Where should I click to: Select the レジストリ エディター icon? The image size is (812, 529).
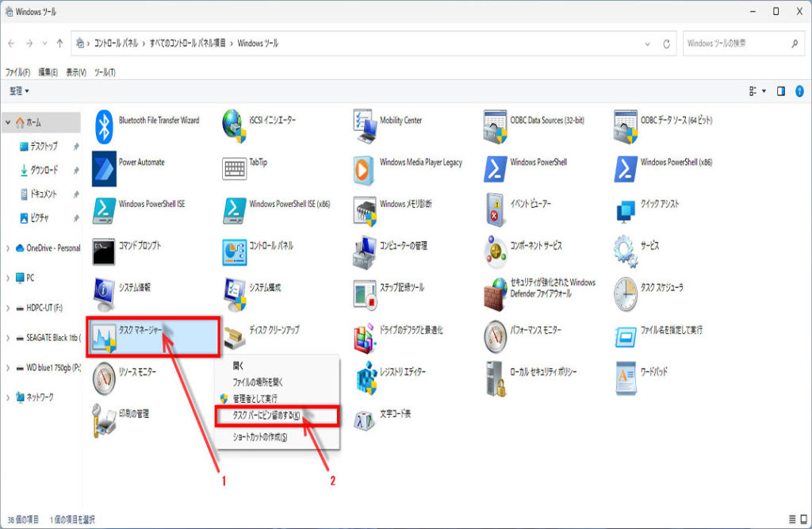click(x=365, y=376)
